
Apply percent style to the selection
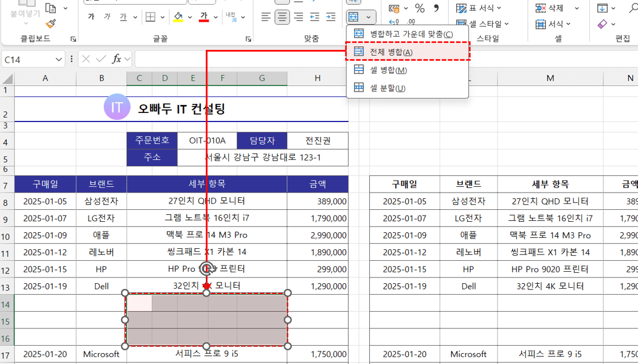click(x=420, y=9)
